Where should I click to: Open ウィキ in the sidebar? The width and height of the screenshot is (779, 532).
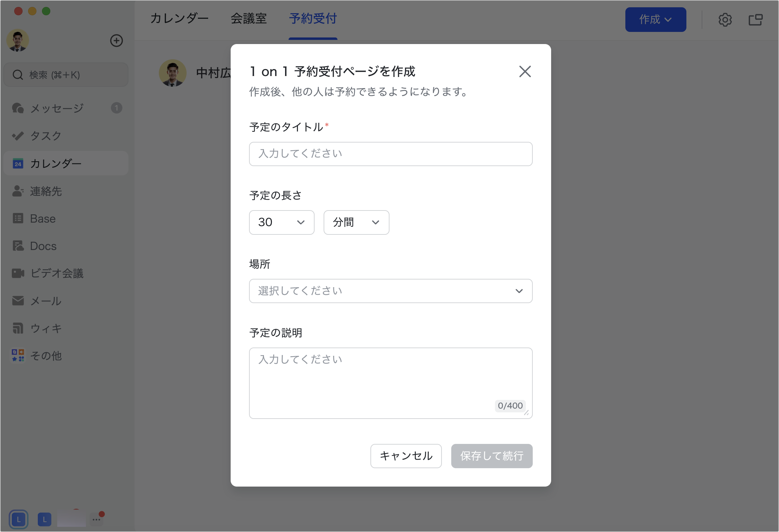pyautogui.click(x=66, y=328)
